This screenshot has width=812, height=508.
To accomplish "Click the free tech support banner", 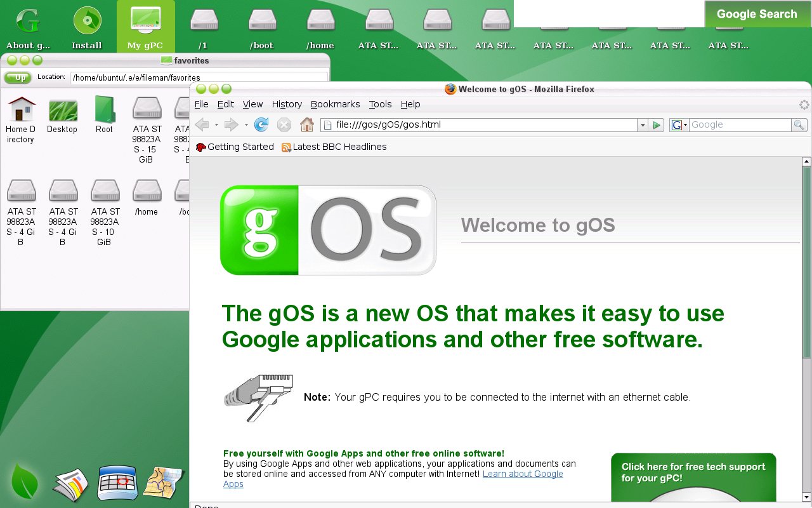I will [x=693, y=477].
